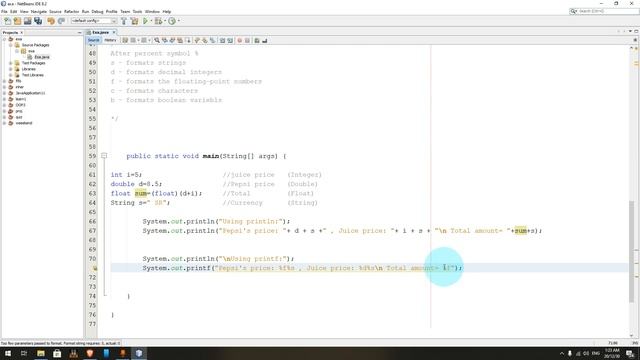Click the NetBeans icon in the taskbar

[139, 353]
